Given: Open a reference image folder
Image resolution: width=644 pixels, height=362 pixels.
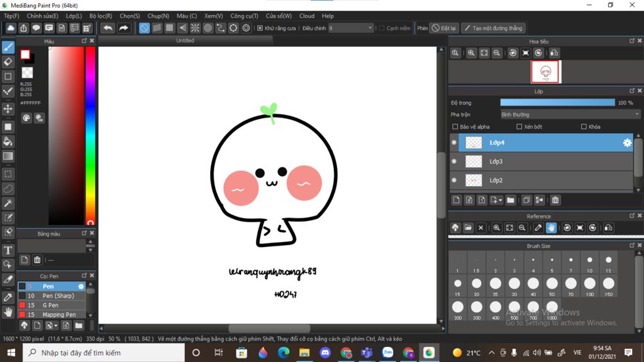Looking at the screenshot, I should point(468,228).
